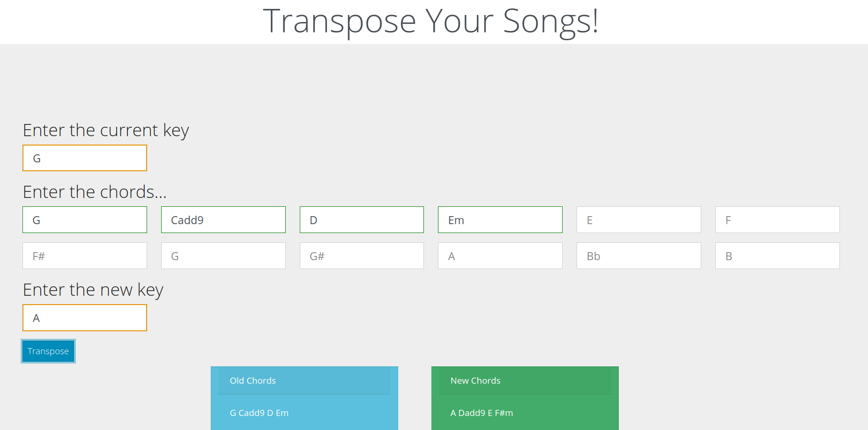This screenshot has width=868, height=430.
Task: Click the Cadd9 chord input
Action: tap(223, 220)
